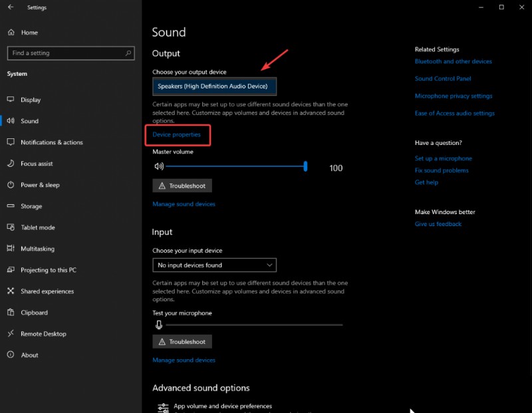532x413 pixels.
Task: Open the About page from the sidebar
Action: [x=11, y=355]
